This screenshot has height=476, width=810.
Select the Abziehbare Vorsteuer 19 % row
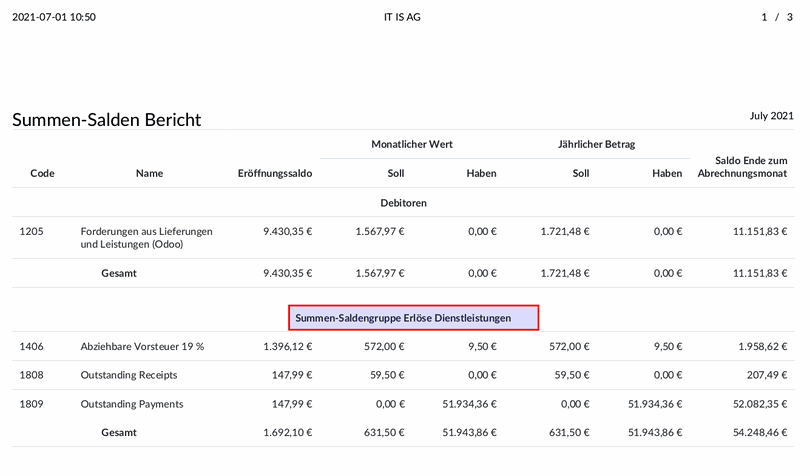point(403,346)
